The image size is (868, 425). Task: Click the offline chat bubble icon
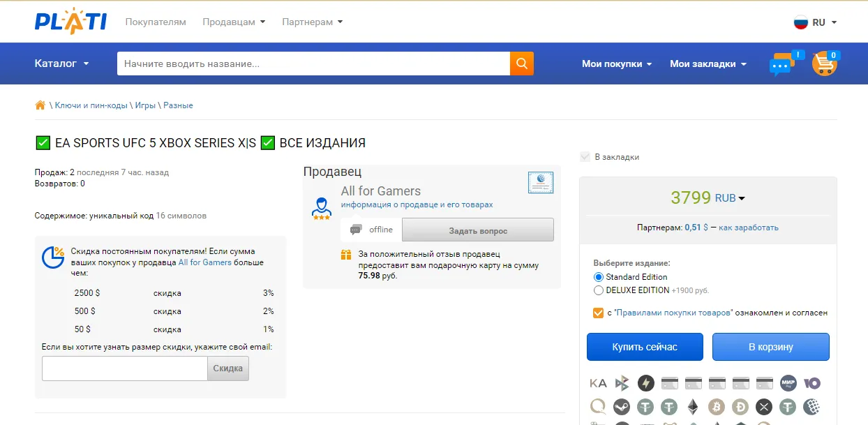pyautogui.click(x=357, y=230)
